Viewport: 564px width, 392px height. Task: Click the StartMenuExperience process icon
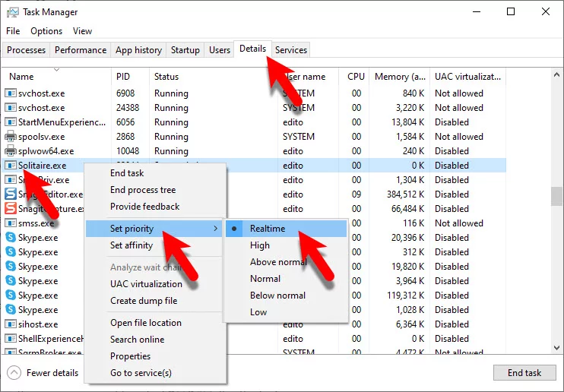(x=11, y=122)
